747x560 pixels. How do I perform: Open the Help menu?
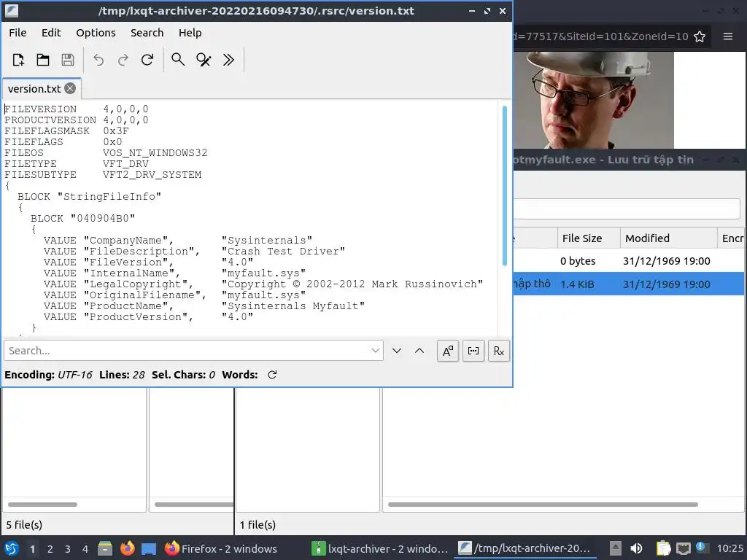(x=190, y=33)
